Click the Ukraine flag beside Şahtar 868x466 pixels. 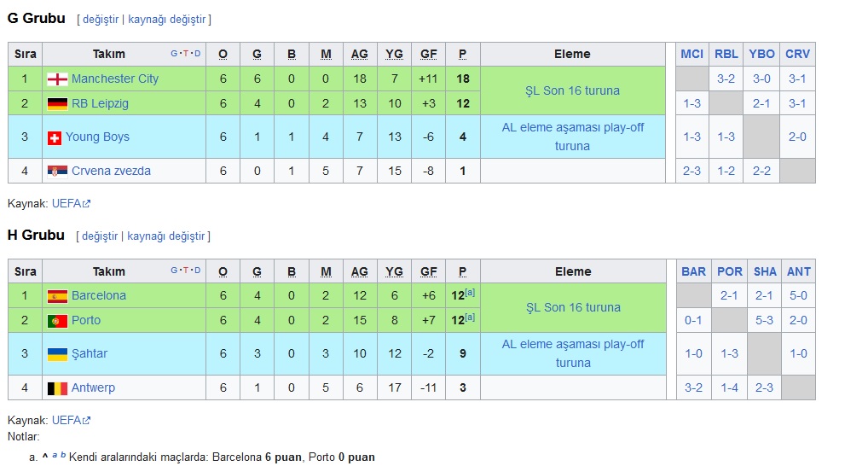pos(57,354)
